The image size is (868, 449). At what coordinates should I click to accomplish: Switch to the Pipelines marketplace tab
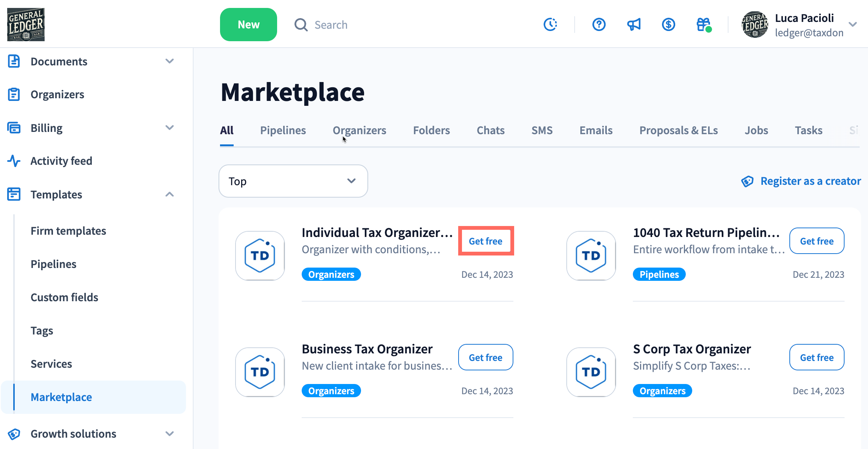tap(283, 130)
